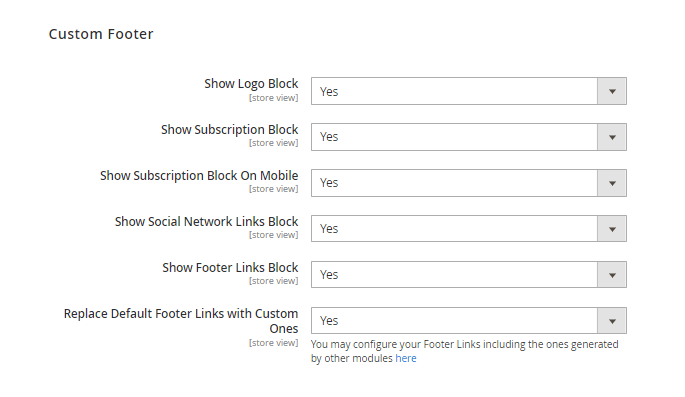Open the Show Subscription Block Yes select field
Image resolution: width=685 pixels, height=397 pixels.
click(x=469, y=137)
